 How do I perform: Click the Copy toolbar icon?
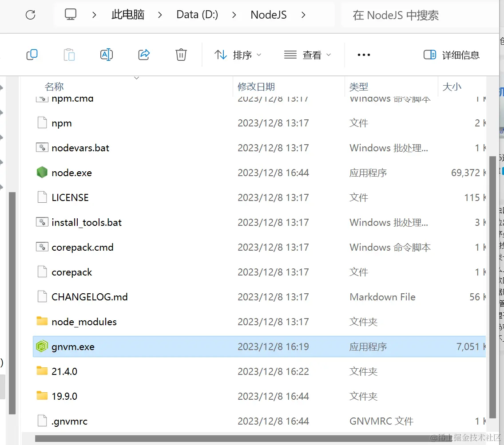(x=32, y=55)
